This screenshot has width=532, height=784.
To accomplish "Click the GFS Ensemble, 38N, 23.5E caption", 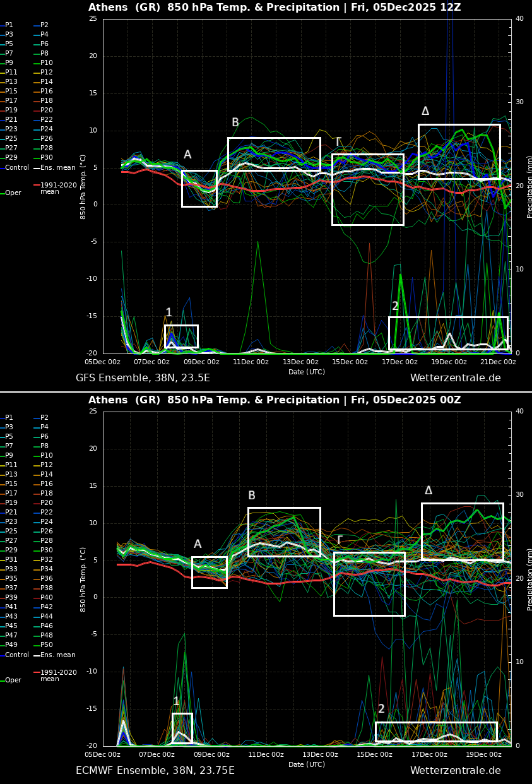I will 143,378.
